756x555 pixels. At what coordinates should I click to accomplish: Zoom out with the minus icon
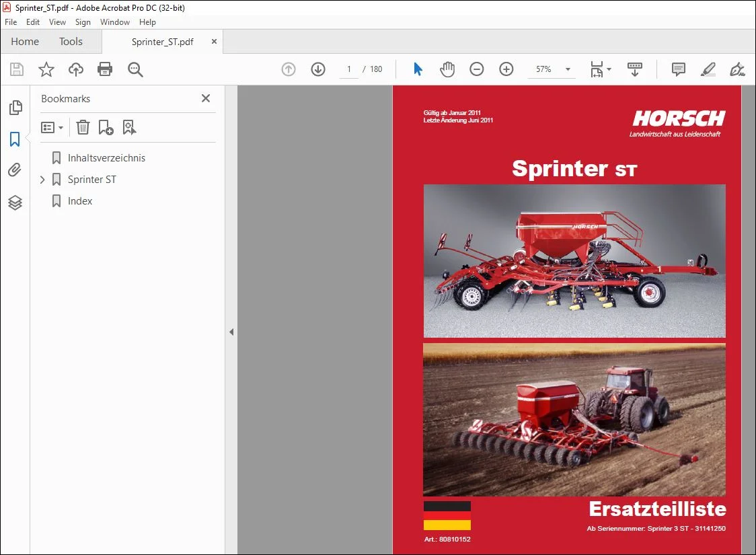click(x=476, y=69)
